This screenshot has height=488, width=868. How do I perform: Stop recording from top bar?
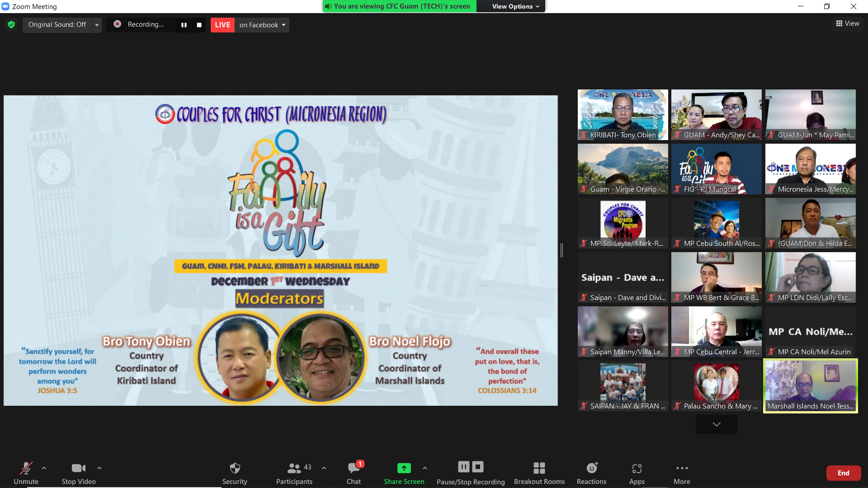coord(199,25)
